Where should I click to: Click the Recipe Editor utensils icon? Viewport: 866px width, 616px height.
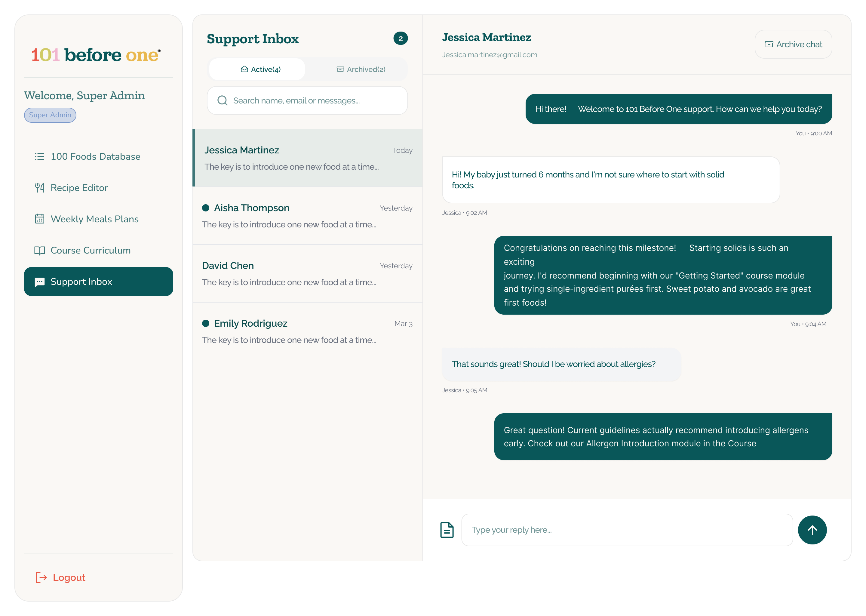(39, 188)
